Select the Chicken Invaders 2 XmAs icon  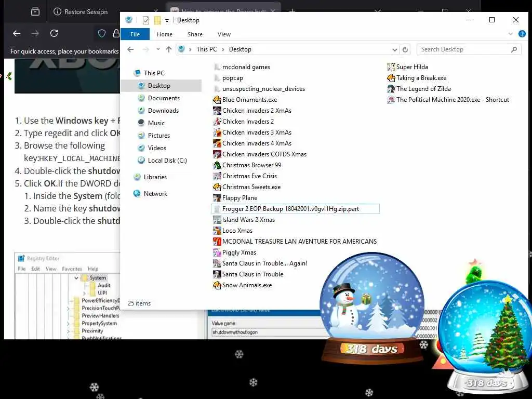pos(217,111)
